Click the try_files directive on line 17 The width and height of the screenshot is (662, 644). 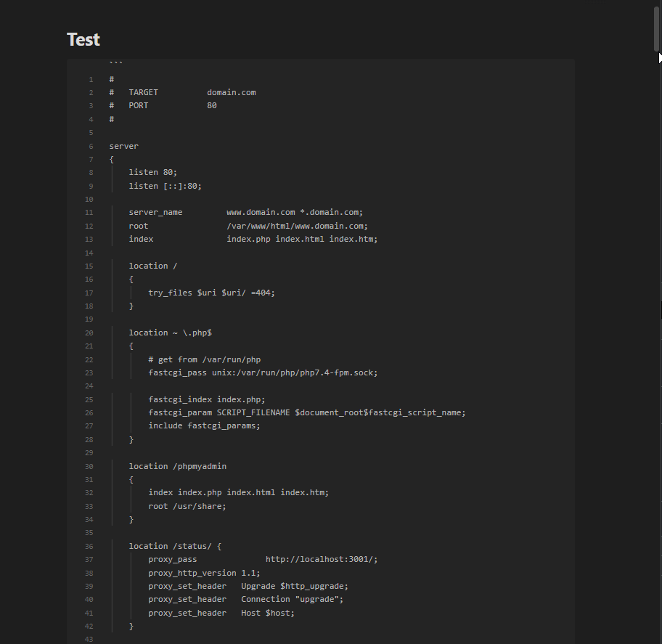point(212,292)
